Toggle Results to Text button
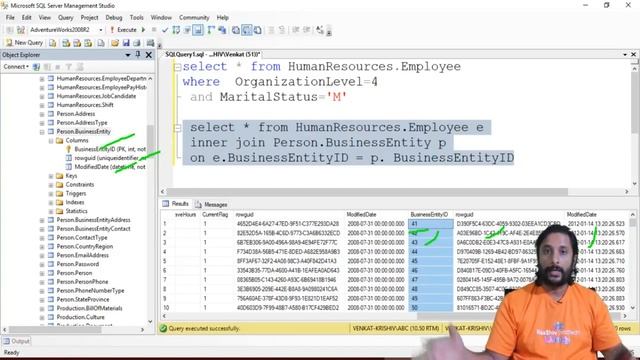 coord(236,30)
